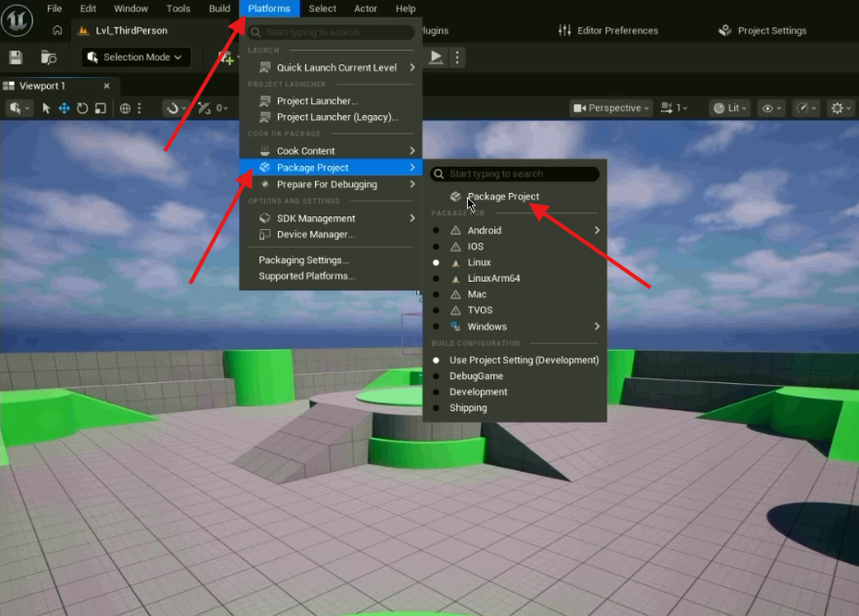
Task: Select Windows as package platform
Action: pos(515,327)
